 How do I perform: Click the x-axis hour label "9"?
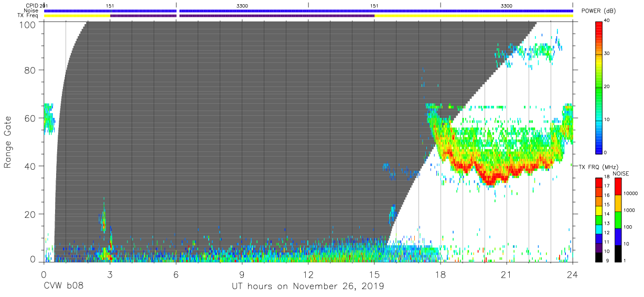(x=242, y=273)
